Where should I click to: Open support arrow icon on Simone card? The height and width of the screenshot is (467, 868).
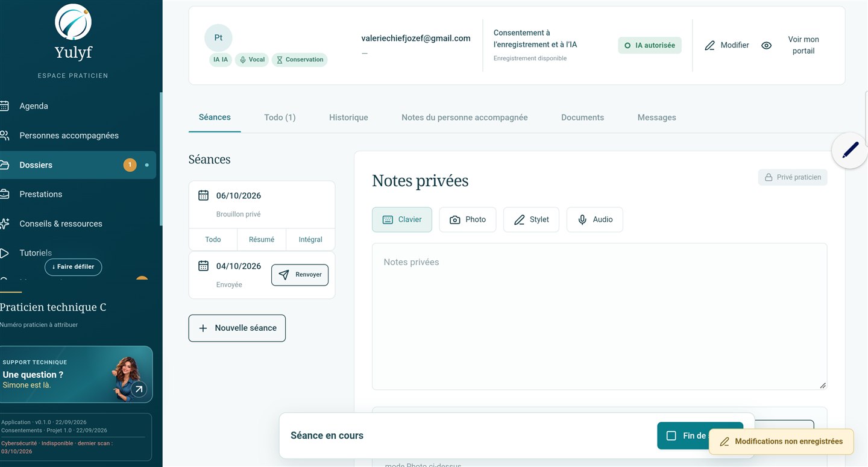[x=139, y=389]
